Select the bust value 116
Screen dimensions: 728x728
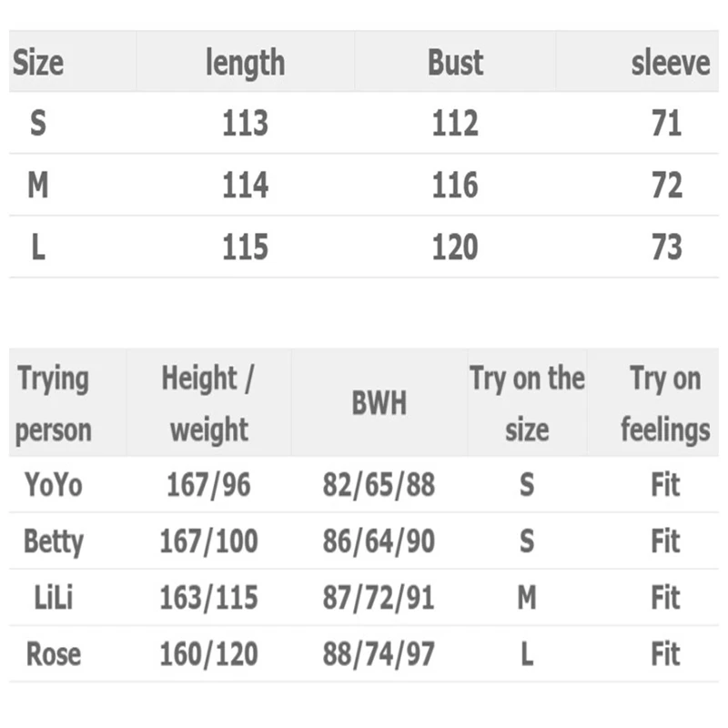[455, 185]
